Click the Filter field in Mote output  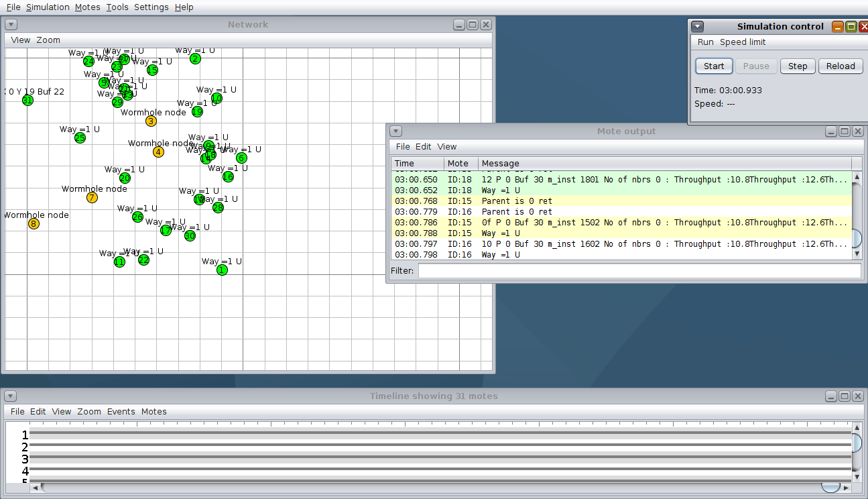coord(639,271)
